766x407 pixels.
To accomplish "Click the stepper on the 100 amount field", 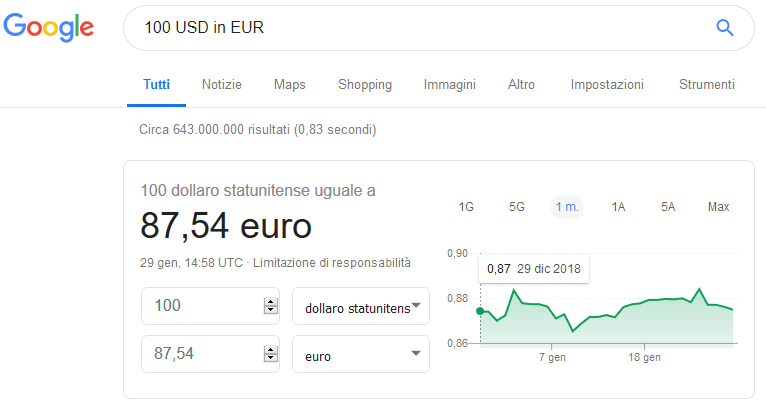I will coord(269,307).
